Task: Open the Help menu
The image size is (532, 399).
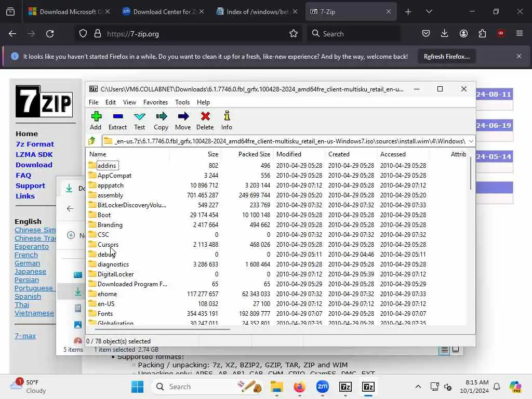Action: point(203,102)
